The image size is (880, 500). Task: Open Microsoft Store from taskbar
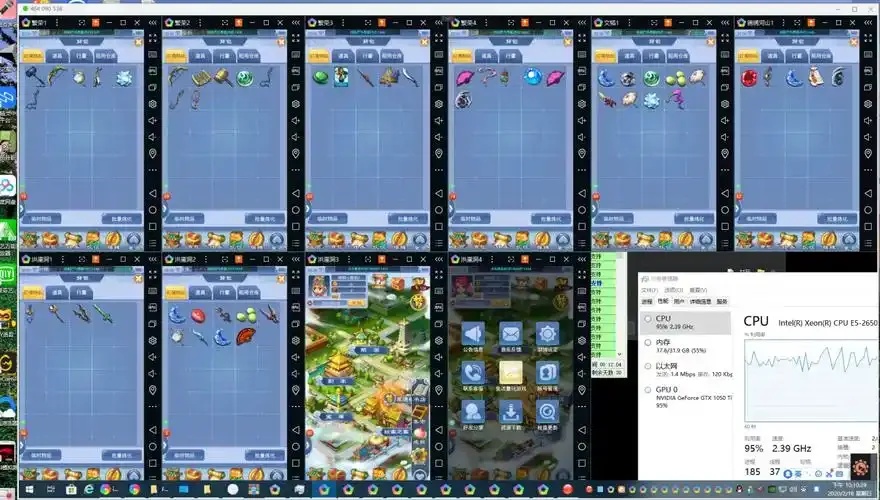[71, 489]
